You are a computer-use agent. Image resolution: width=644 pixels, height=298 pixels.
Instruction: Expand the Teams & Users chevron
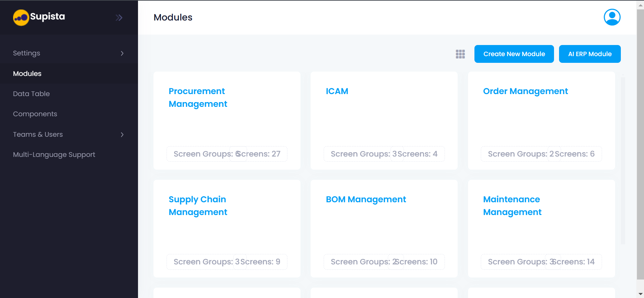pos(122,135)
